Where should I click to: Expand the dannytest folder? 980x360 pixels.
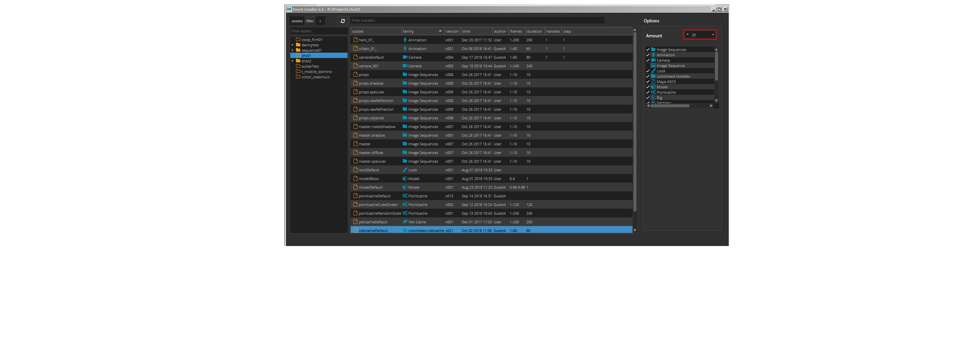293,45
